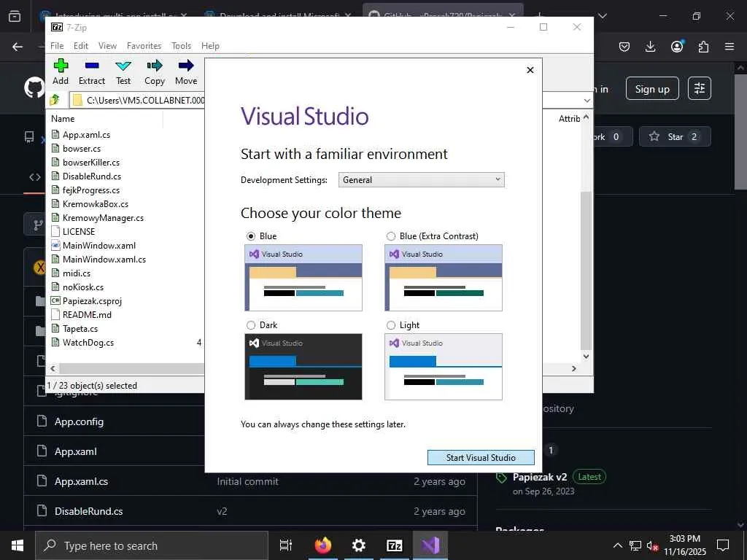Open the 7-Zip Edit menu

coord(80,46)
